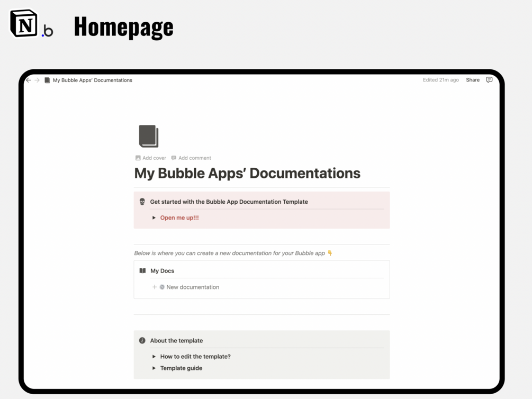532x399 pixels.
Task: Click the 'My Docs' heading
Action: pyautogui.click(x=162, y=271)
